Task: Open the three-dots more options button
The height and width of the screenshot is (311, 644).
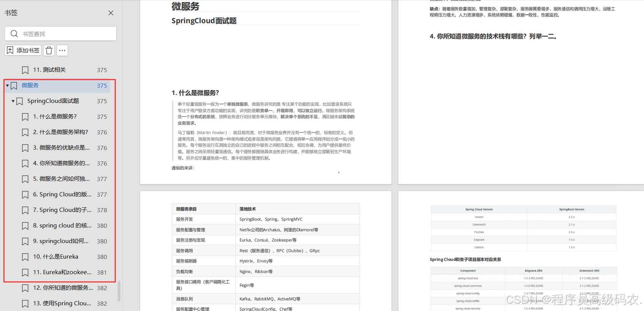Action: [x=62, y=51]
